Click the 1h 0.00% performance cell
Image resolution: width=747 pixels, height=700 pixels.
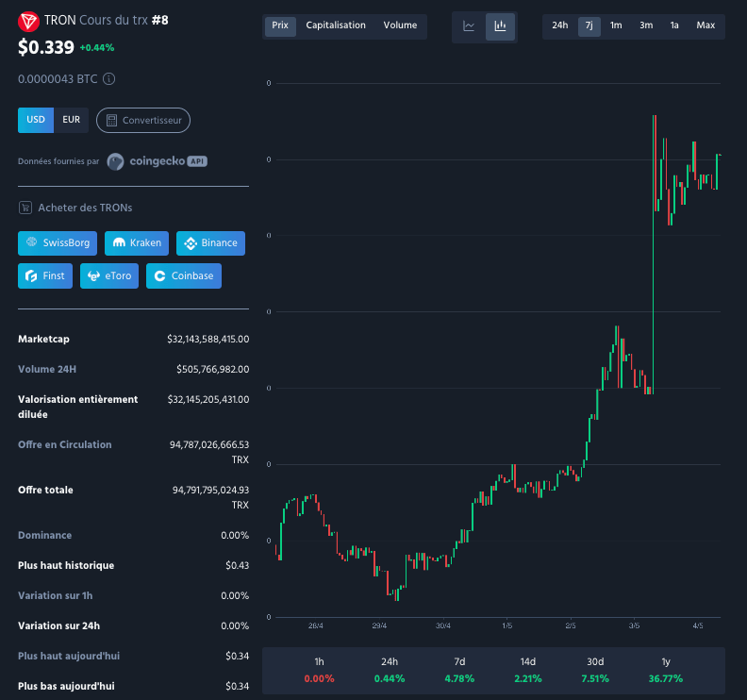coord(319,671)
